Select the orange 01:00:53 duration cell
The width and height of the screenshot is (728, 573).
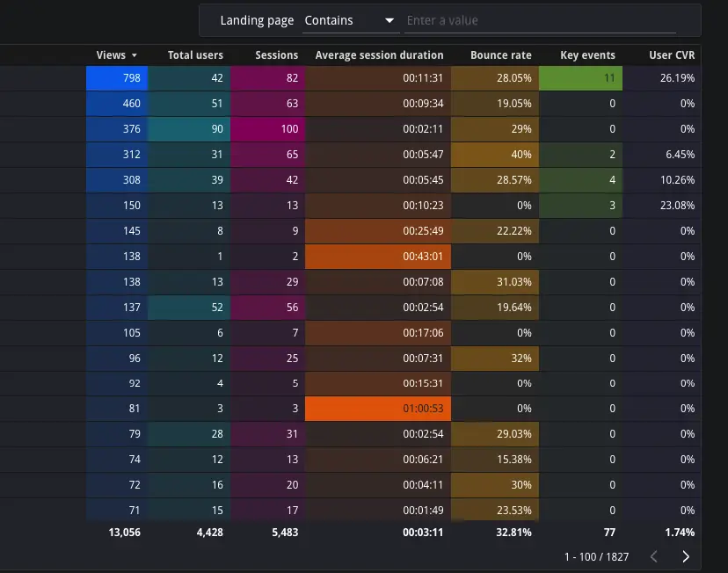click(377, 410)
